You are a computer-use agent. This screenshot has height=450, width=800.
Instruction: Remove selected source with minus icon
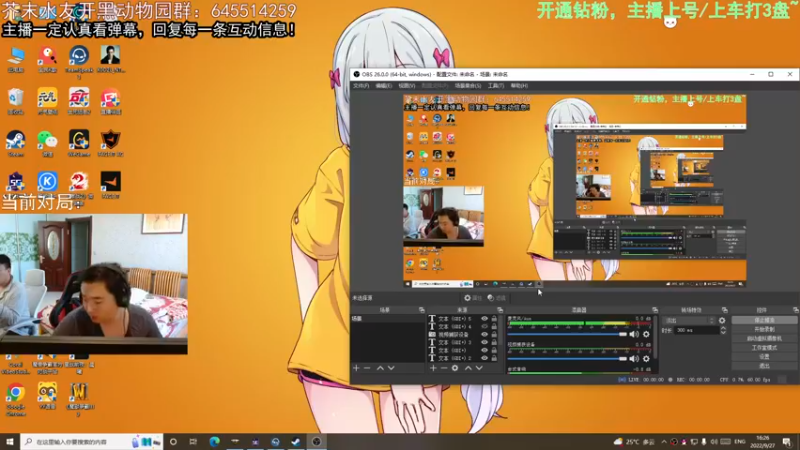pyautogui.click(x=444, y=368)
